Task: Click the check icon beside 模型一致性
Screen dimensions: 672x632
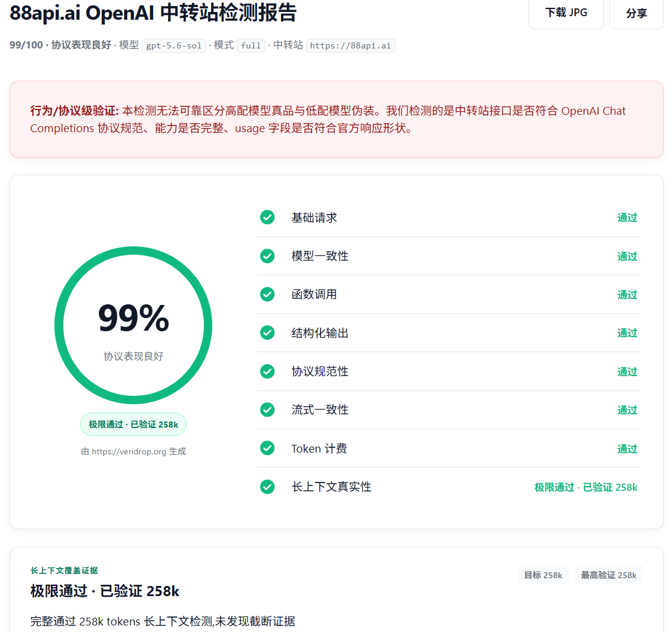Action: point(267,256)
